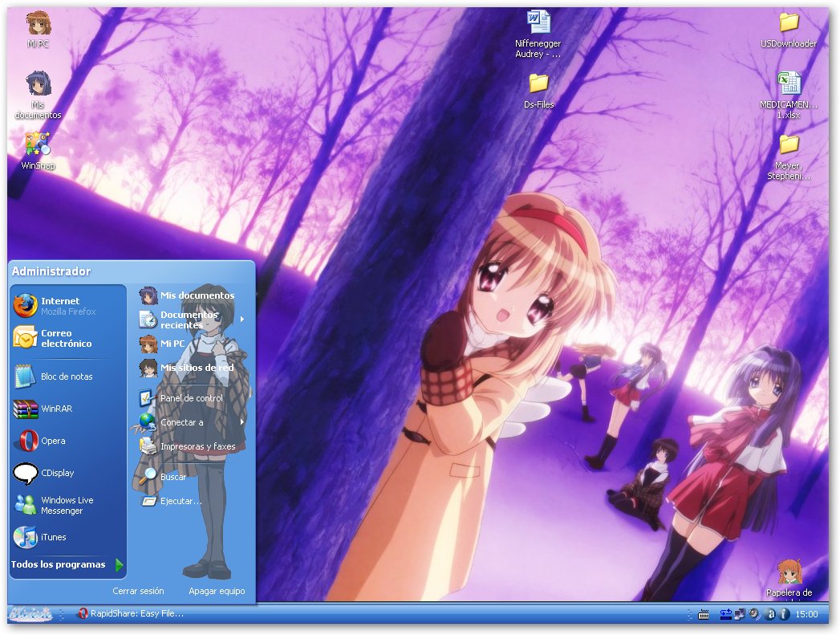The image size is (840, 635).
Task: Click the round 'a' tray icon
Action: (771, 614)
